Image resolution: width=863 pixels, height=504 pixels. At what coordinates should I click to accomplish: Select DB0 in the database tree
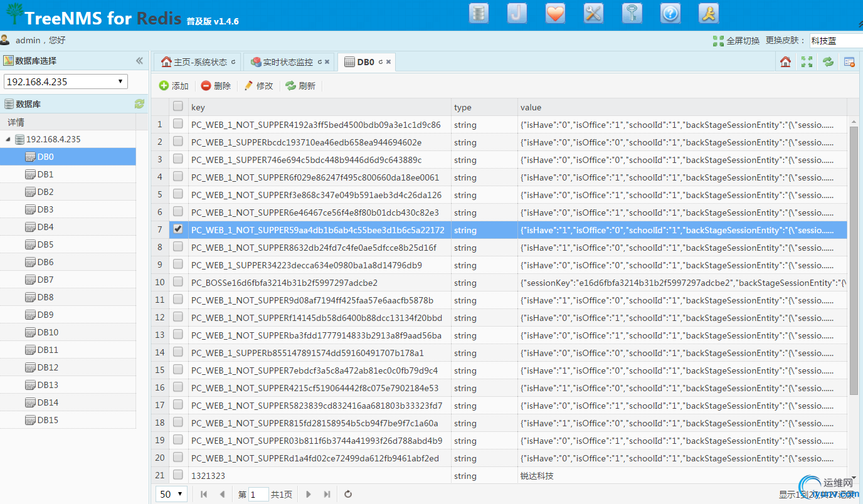point(68,157)
